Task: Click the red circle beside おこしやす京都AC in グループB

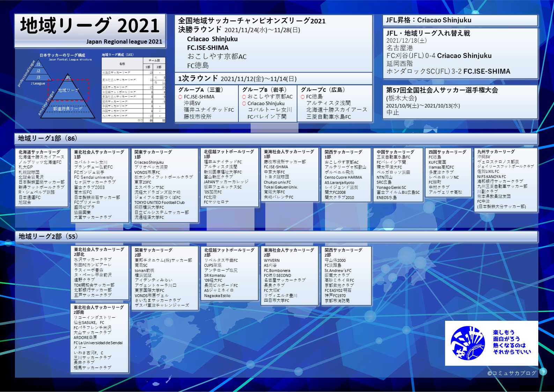Action: click(x=244, y=97)
